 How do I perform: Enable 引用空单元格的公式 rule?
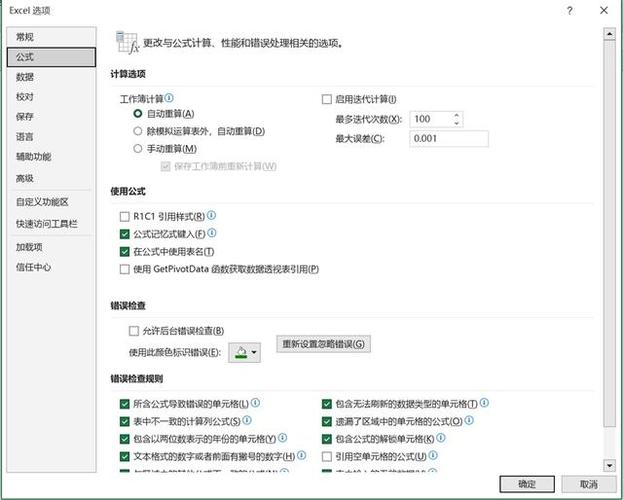coord(327,456)
